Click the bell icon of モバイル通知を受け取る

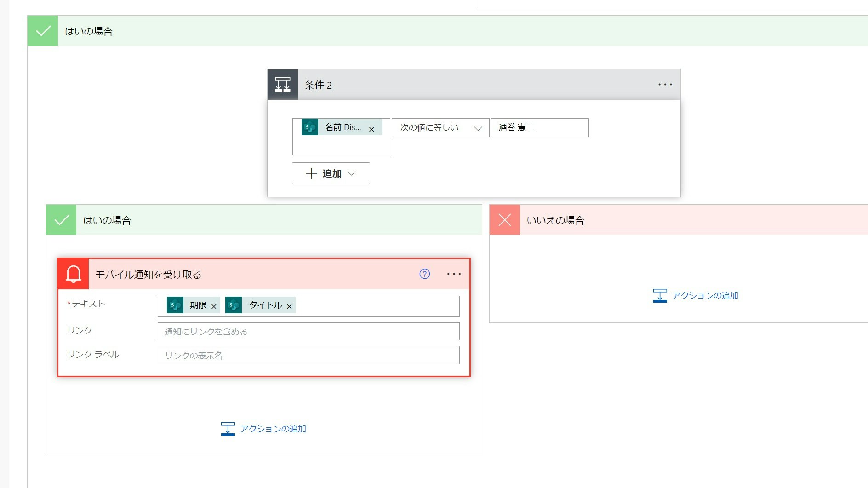coord(74,274)
